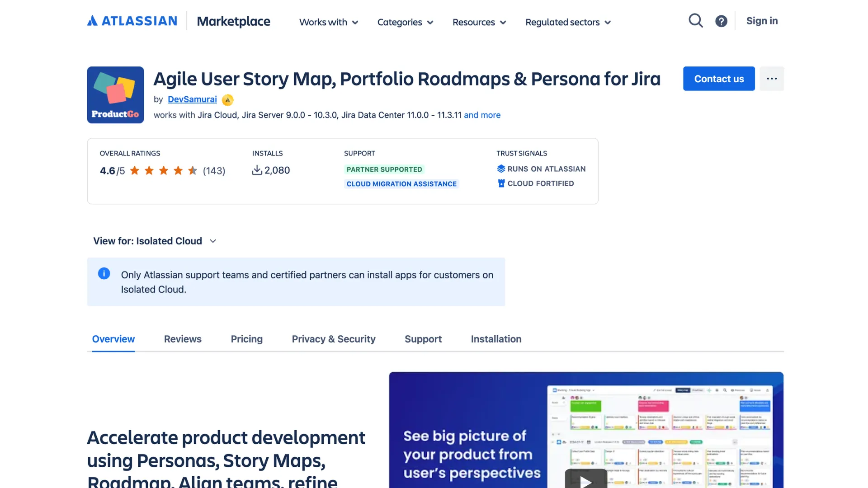Click the Contact us button
Screen dimensions: 868x488
coord(719,79)
